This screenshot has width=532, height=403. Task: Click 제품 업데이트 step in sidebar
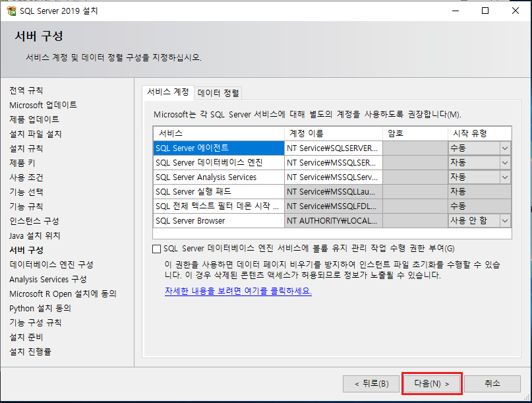[34, 119]
